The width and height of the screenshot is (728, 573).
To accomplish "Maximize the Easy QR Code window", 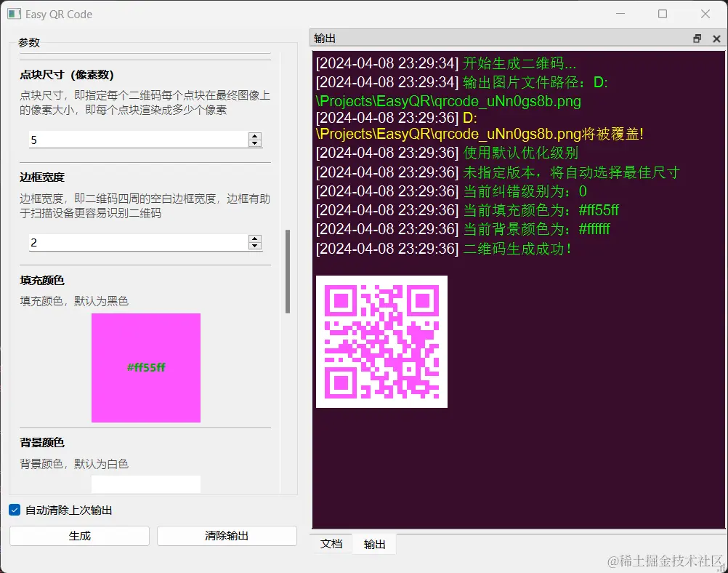I will 663,14.
